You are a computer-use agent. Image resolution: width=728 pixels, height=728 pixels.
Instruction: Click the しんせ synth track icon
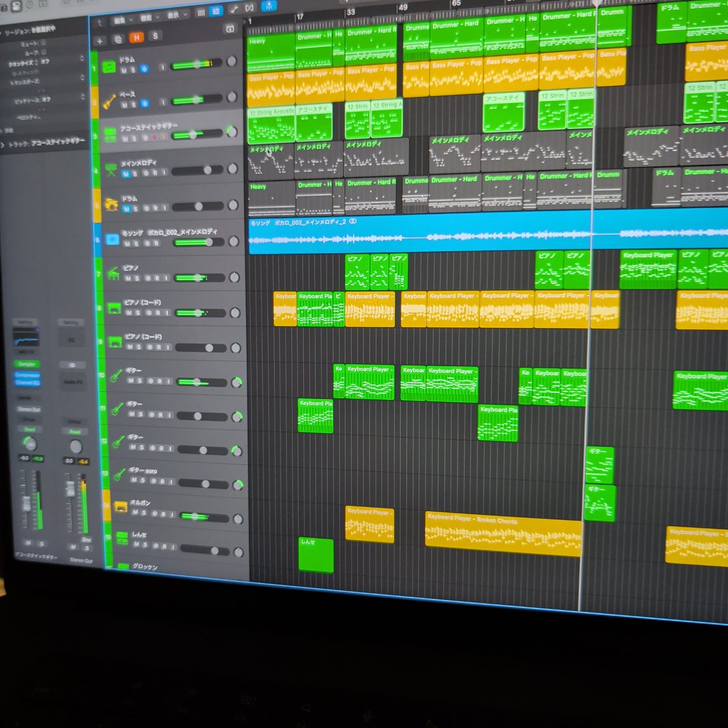[122, 539]
